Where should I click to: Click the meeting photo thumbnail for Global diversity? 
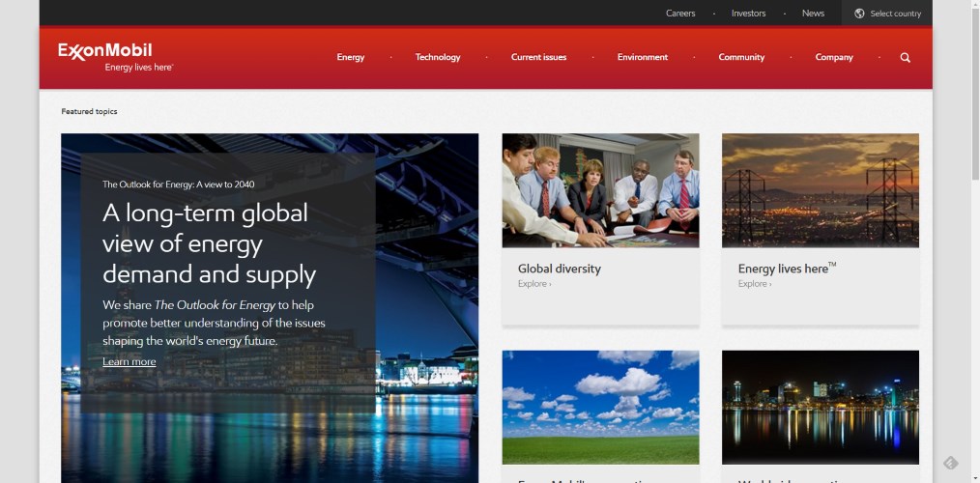coord(600,190)
